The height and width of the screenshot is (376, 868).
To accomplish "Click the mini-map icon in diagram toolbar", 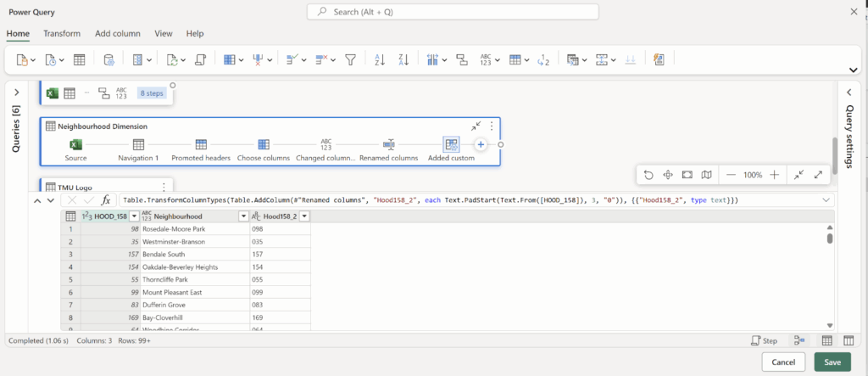I will pos(706,175).
